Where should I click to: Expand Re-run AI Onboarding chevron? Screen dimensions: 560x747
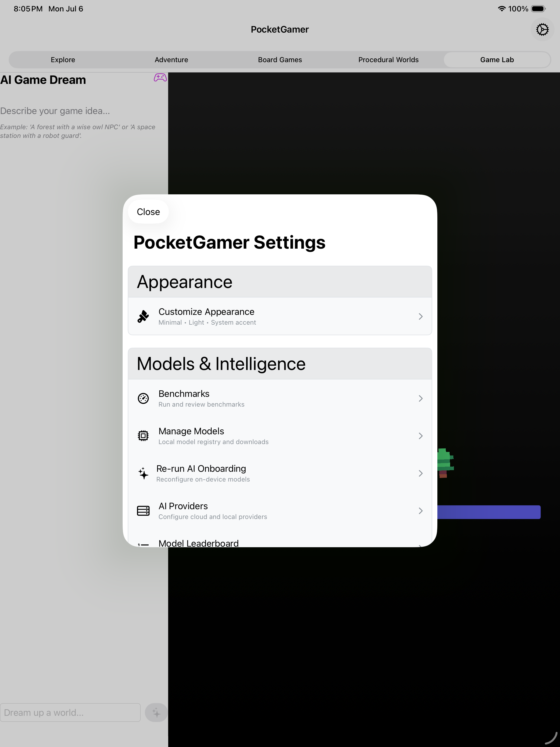click(x=421, y=473)
